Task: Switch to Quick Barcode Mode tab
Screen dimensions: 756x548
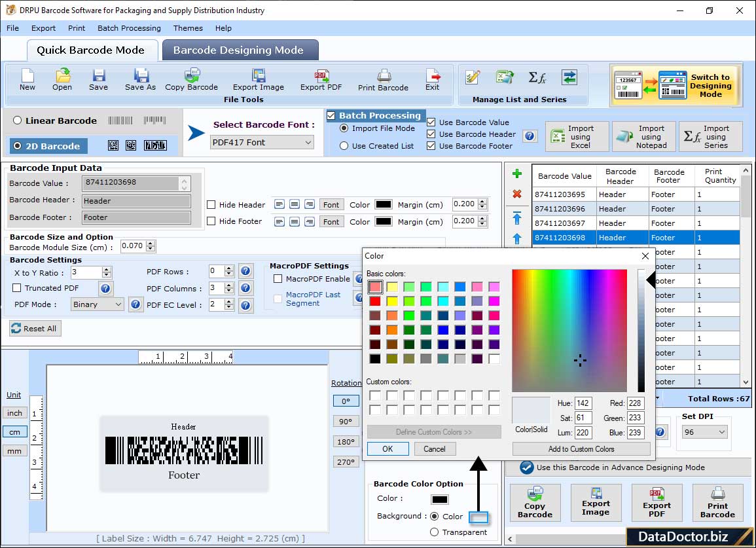Action: pyautogui.click(x=92, y=50)
